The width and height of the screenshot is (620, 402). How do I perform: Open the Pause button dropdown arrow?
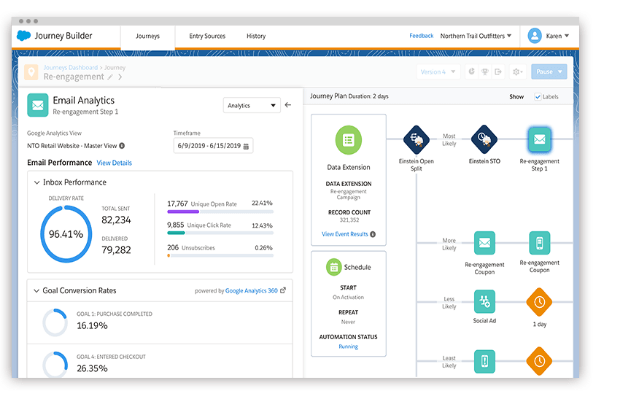point(560,72)
